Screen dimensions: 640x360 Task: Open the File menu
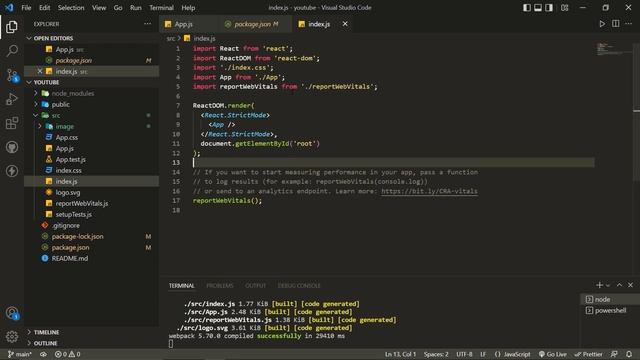point(26,8)
